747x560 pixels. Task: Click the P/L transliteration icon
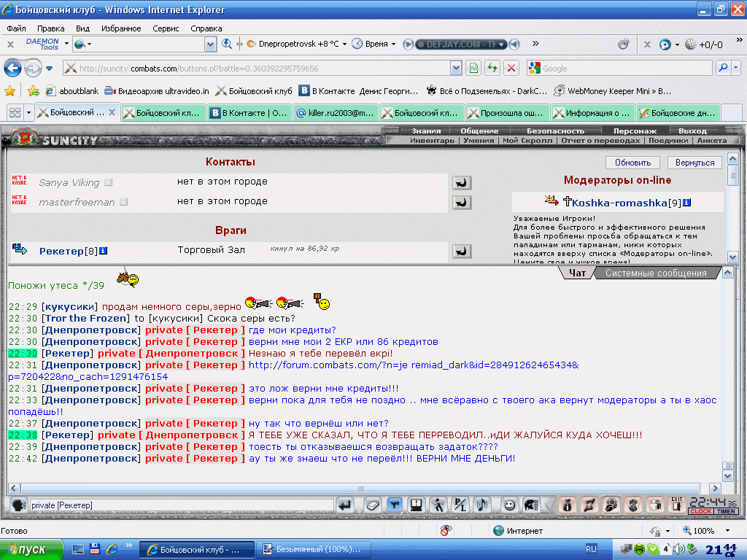tap(460, 505)
